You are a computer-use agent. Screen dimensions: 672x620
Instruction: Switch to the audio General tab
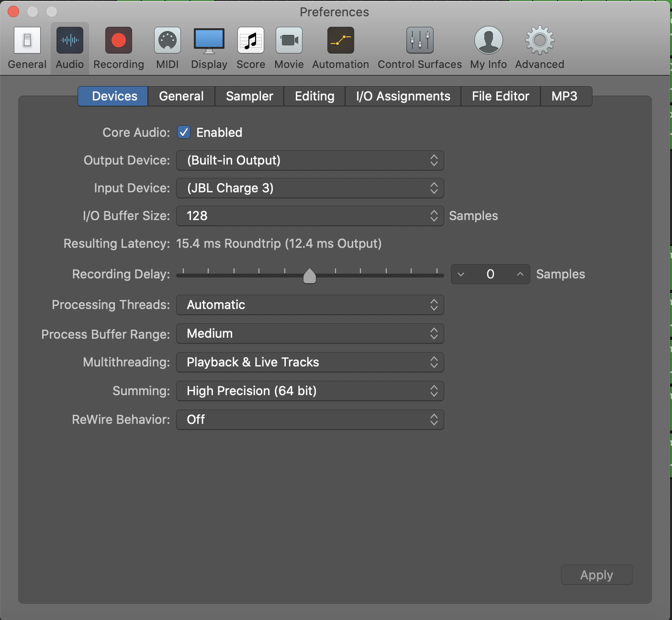(x=181, y=96)
